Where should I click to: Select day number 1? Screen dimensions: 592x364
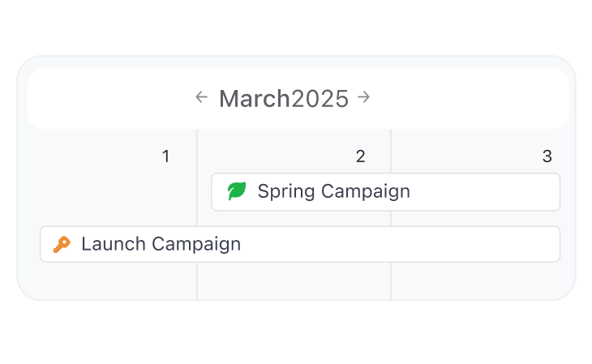[165, 156]
